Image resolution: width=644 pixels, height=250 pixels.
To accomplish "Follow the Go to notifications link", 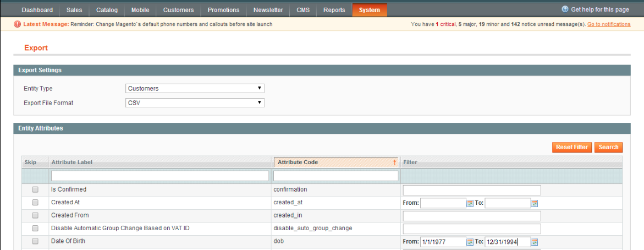I will 609,24.
